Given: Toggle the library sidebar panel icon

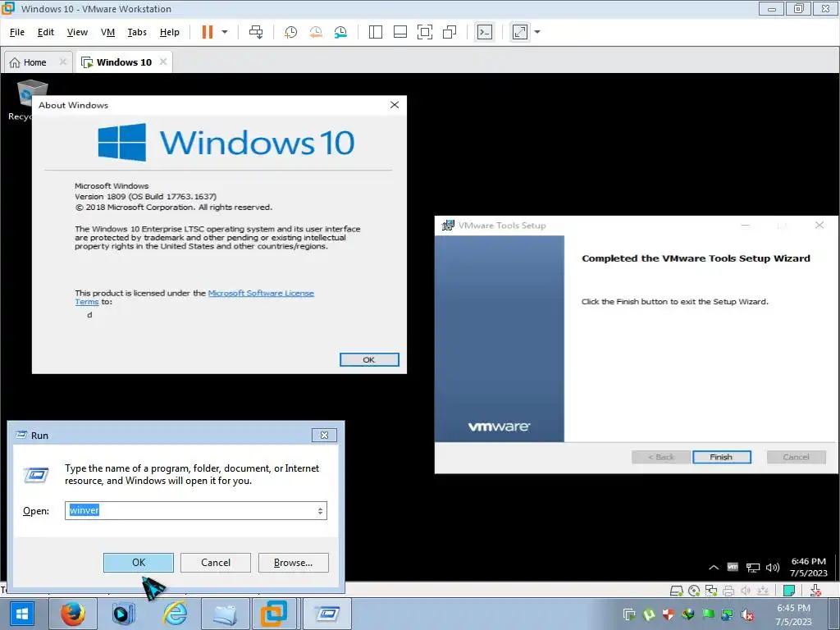Looking at the screenshot, I should [376, 32].
